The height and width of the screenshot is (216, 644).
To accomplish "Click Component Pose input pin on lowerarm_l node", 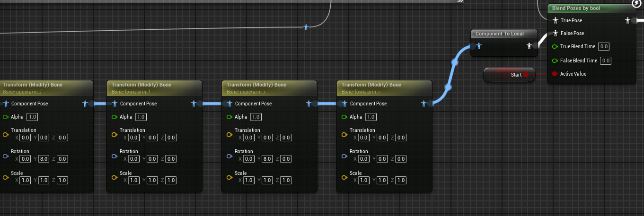I will click(115, 104).
